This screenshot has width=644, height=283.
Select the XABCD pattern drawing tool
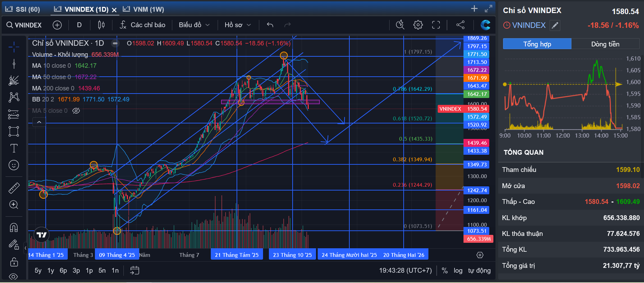pos(14,97)
